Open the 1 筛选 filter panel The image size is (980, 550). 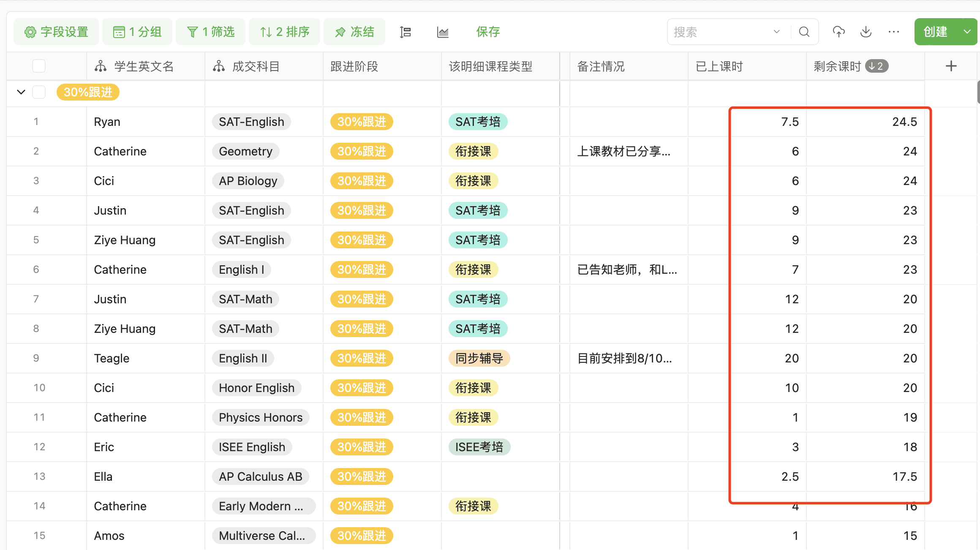(x=210, y=32)
